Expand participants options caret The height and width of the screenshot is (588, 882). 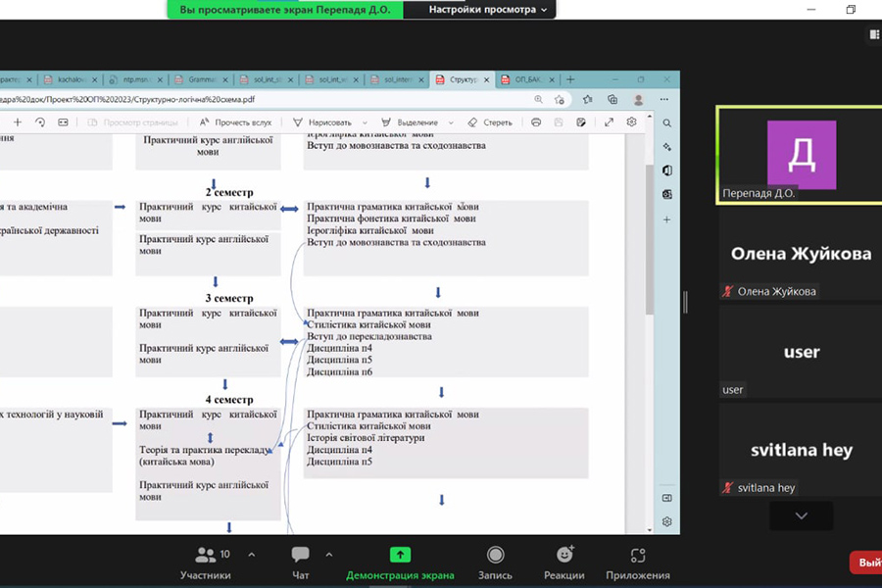click(x=252, y=555)
